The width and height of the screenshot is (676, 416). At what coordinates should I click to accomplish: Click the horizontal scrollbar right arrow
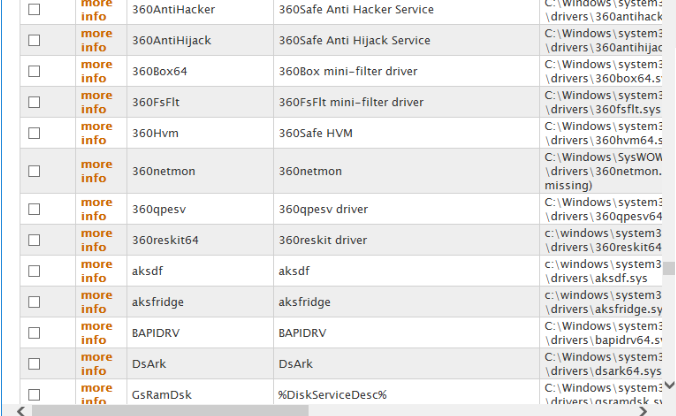pyautogui.click(x=643, y=411)
